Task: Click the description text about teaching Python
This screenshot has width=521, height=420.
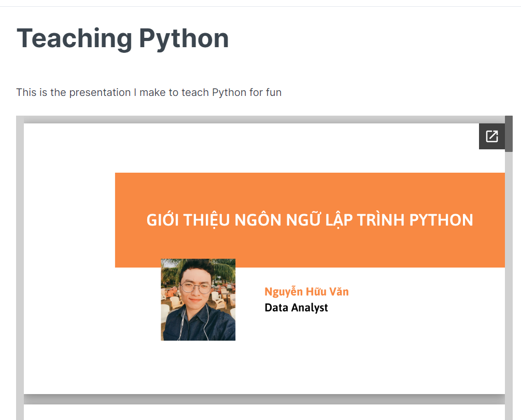Action: [149, 93]
